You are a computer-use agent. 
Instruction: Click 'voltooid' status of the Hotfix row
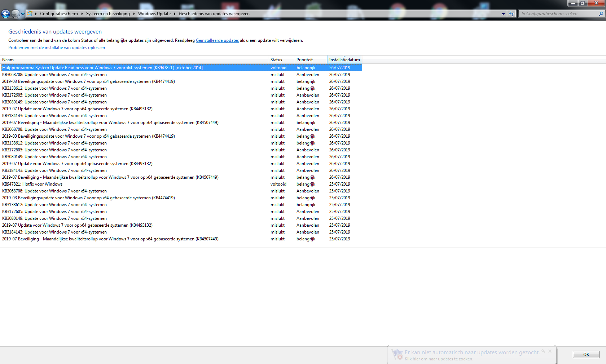pos(278,184)
